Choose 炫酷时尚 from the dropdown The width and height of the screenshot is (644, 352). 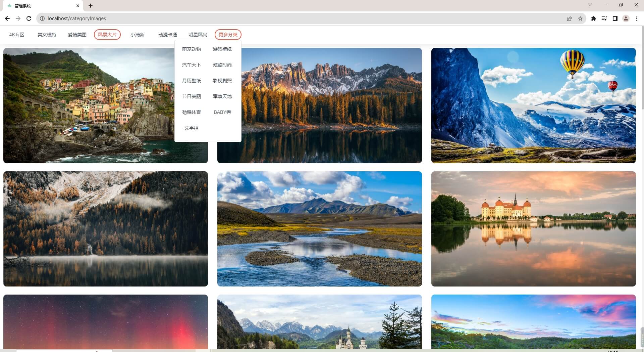click(x=222, y=65)
